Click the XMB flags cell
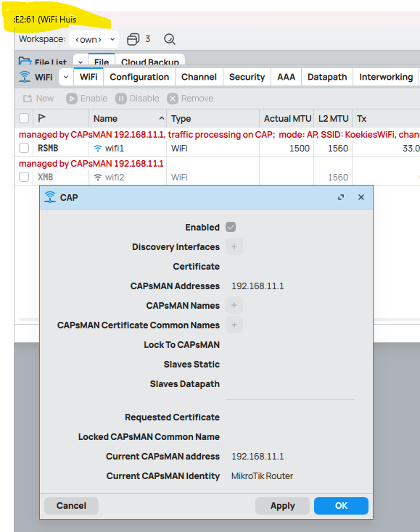Image resolution: width=420 pixels, height=532 pixels. pos(46,177)
